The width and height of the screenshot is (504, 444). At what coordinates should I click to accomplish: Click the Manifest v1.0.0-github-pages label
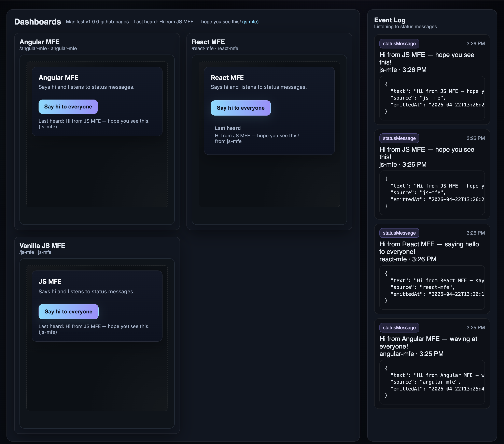(97, 22)
